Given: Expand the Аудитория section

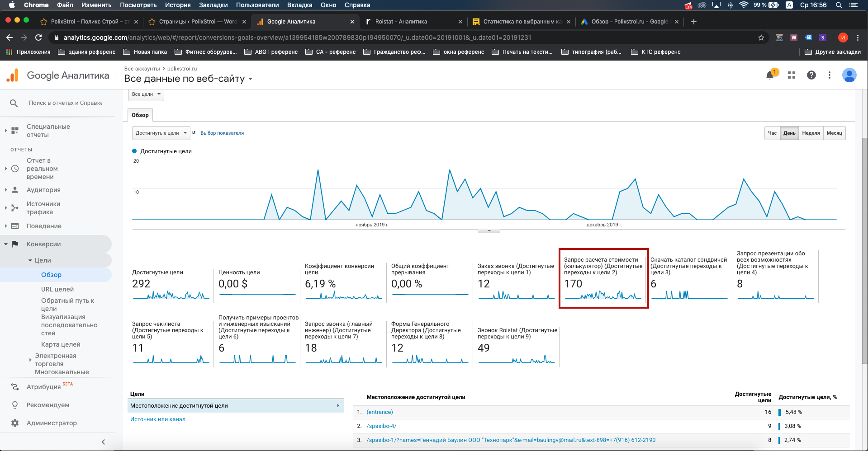Looking at the screenshot, I should tap(5, 190).
